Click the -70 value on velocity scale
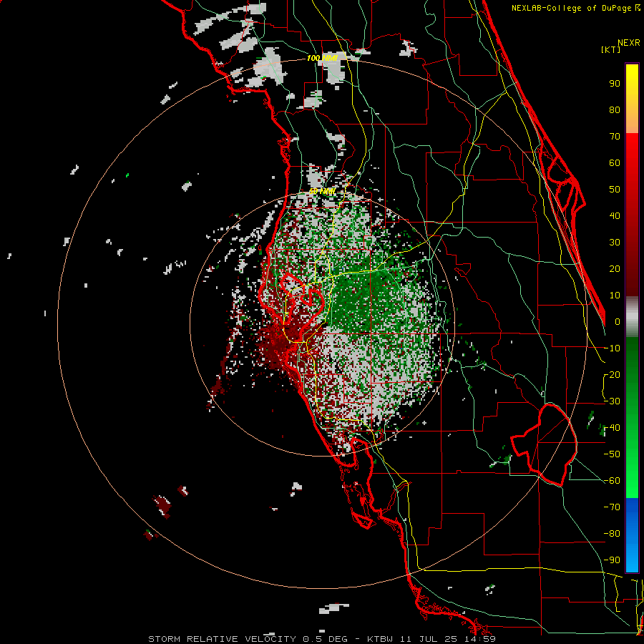 tap(612, 507)
